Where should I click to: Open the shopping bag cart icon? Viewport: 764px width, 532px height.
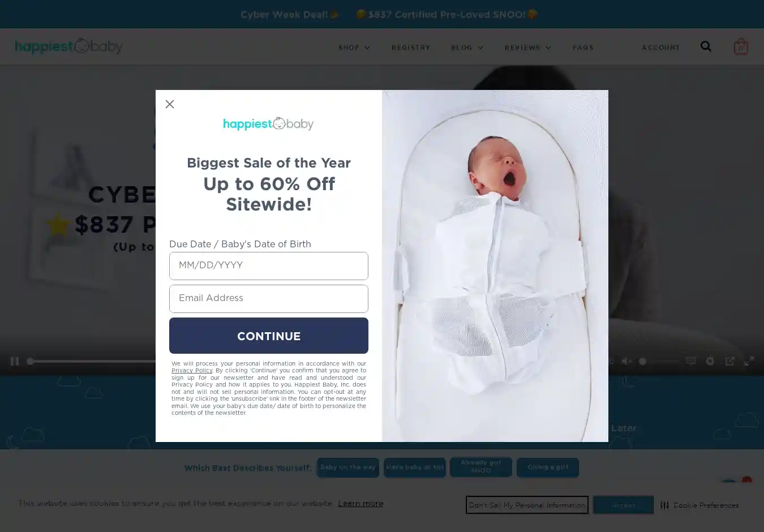741,46
